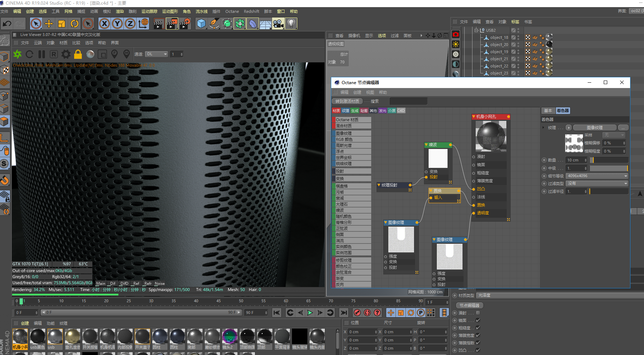Image resolution: width=644 pixels, height=355 pixels.
Task: Click the Rotate tool in top toolbar
Action: [75, 24]
